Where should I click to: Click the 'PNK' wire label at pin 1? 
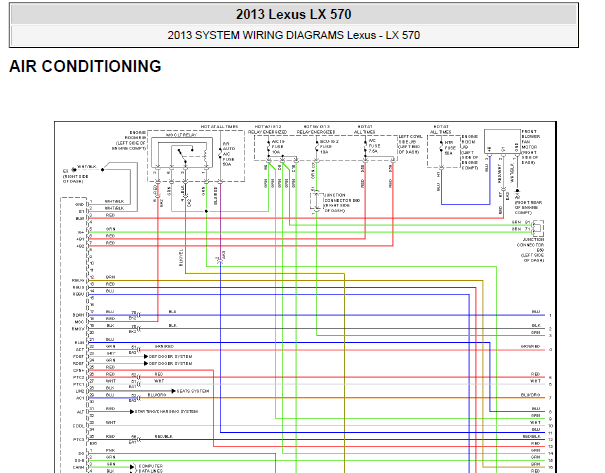tap(110, 450)
